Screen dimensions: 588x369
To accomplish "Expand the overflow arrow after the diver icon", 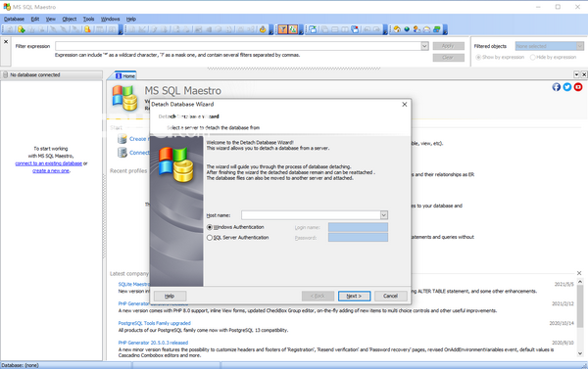I will coord(271,30).
